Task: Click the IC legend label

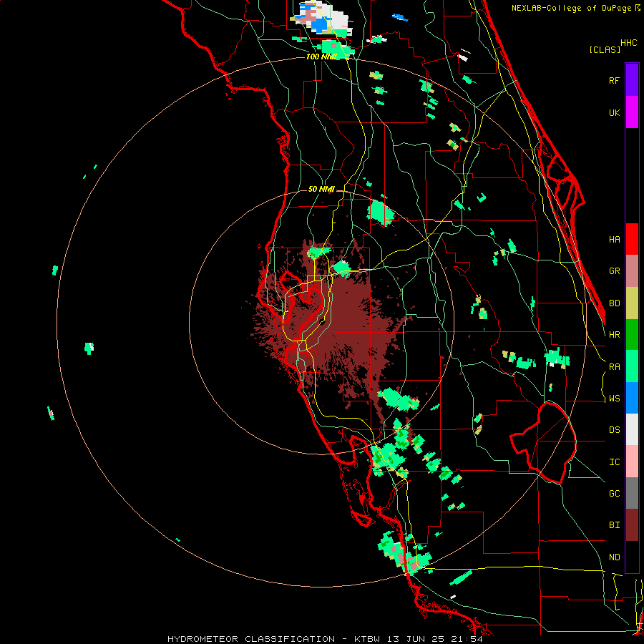Action: pyautogui.click(x=614, y=462)
